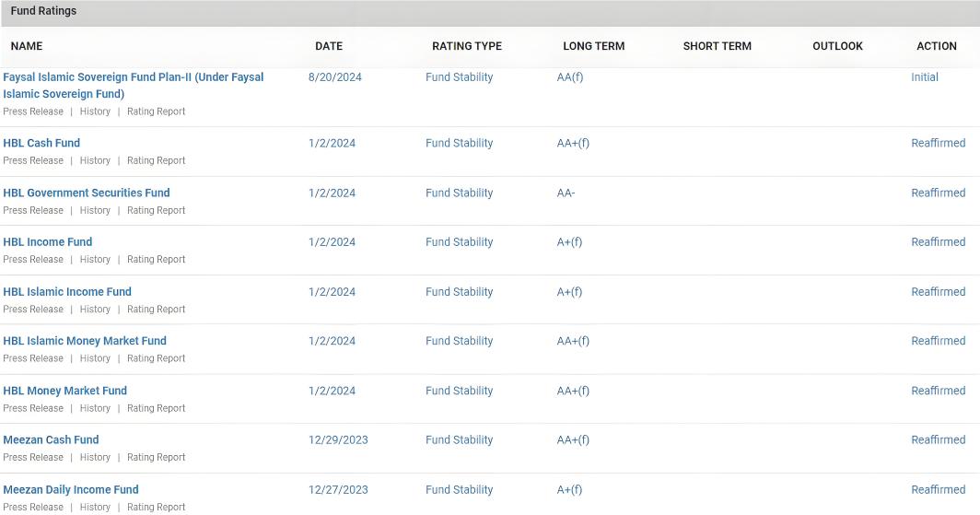Open Press Release under HBL Islamic Income Fund
The height and width of the screenshot is (515, 980).
(33, 310)
